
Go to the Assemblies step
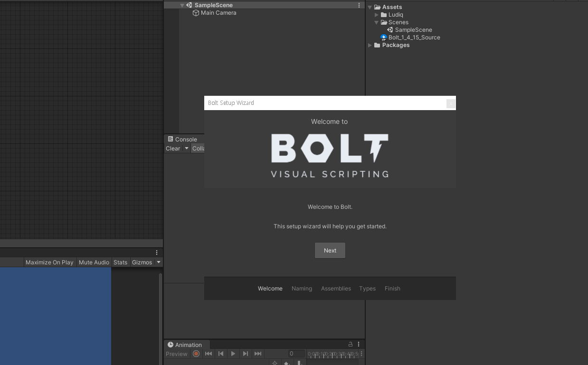[336, 289]
